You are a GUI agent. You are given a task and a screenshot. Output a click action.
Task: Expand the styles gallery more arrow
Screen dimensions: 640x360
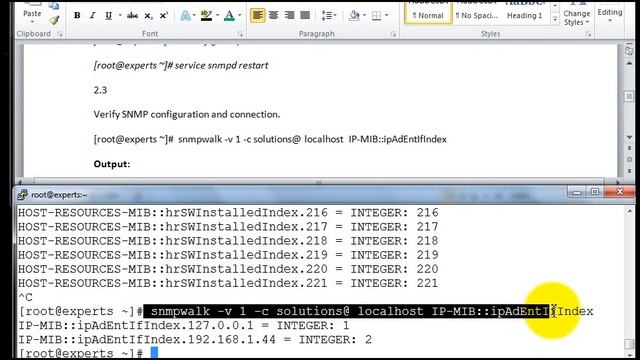click(555, 19)
